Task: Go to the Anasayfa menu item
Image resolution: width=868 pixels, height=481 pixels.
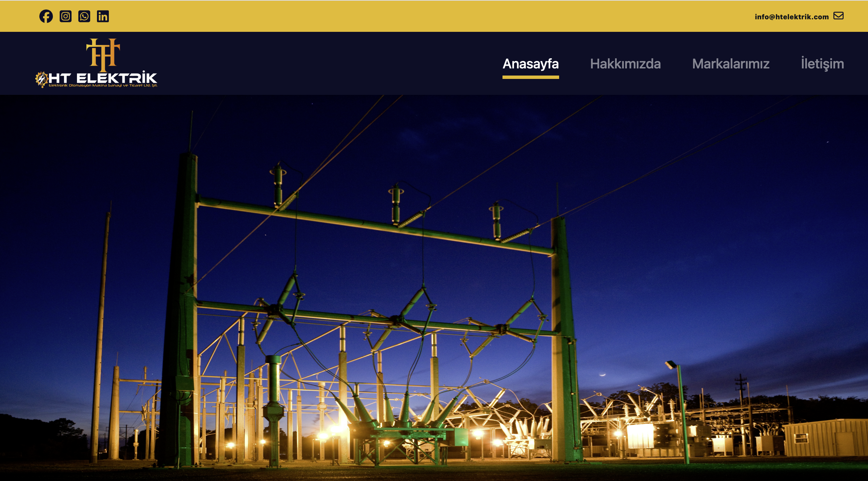Action: click(530, 64)
